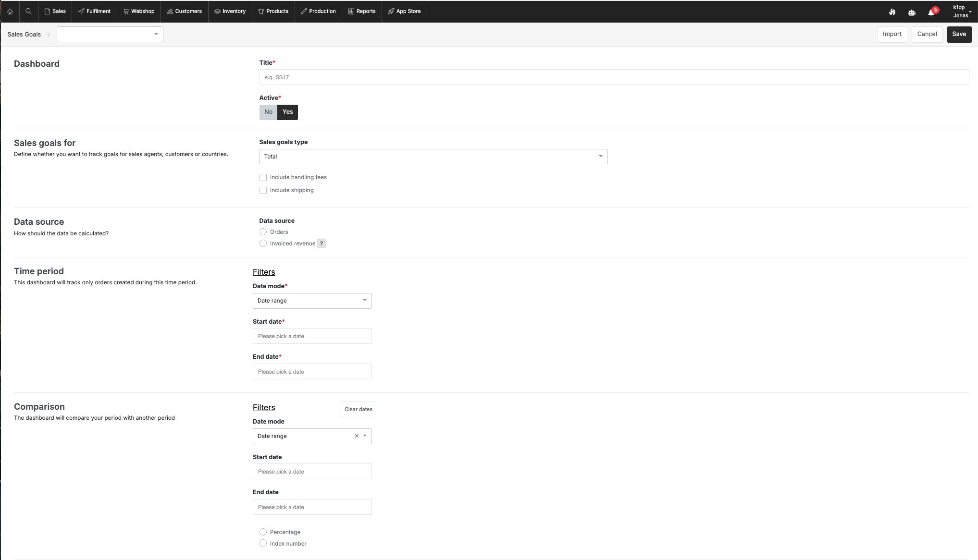The width and height of the screenshot is (978, 560).
Task: Pick Comparison Start date field
Action: (312, 472)
